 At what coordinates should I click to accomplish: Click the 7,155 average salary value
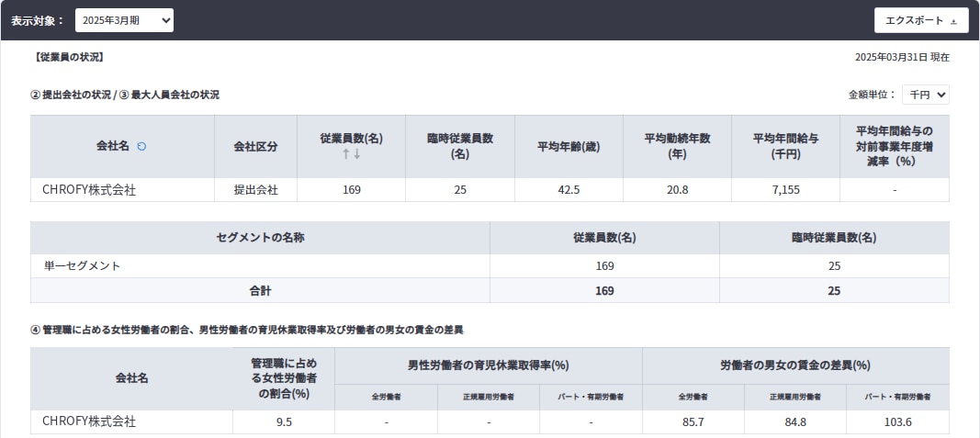click(x=785, y=190)
